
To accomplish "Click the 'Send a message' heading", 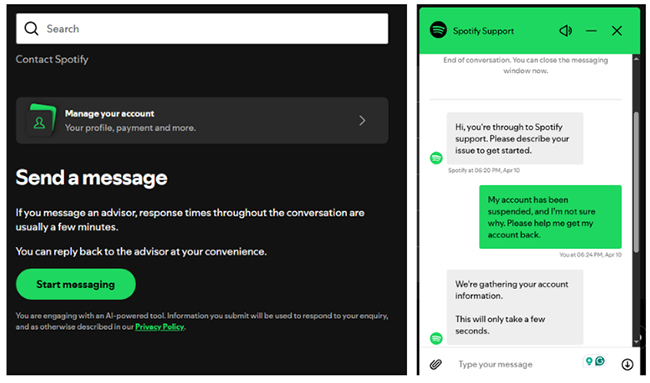I will [92, 178].
